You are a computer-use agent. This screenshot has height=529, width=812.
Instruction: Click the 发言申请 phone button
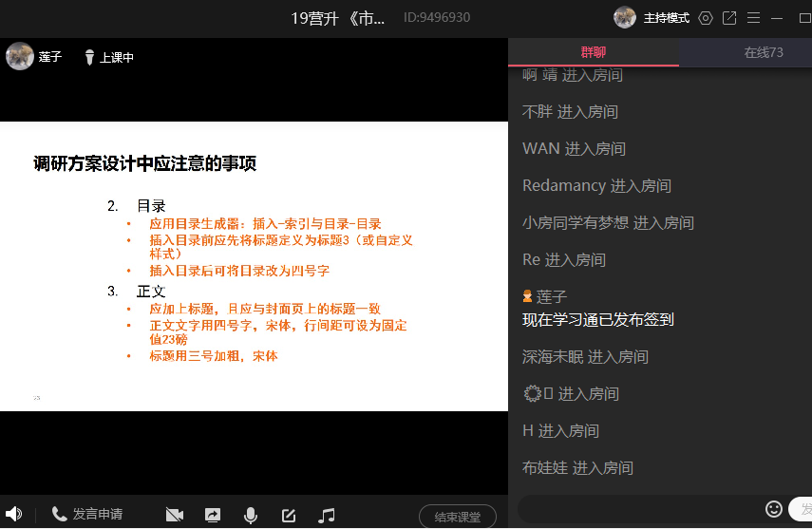click(87, 514)
